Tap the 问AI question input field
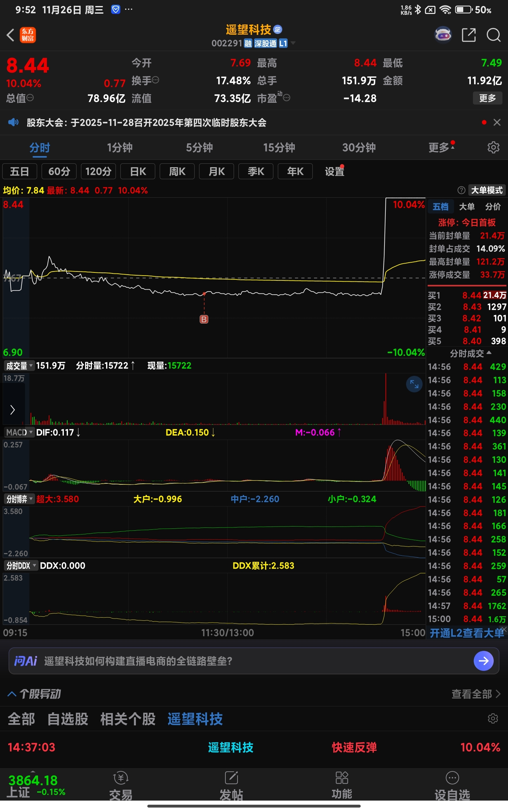 click(254, 661)
